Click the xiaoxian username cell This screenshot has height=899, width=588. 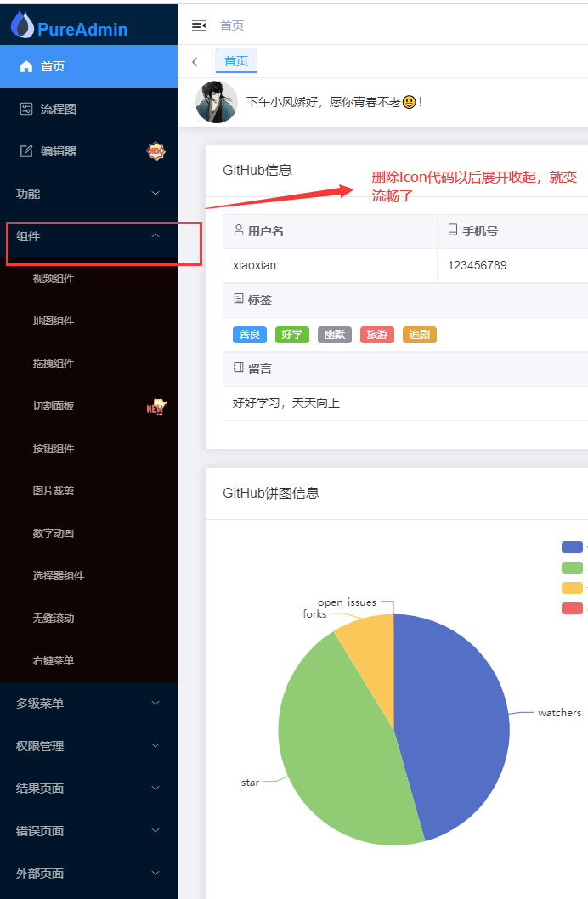pyautogui.click(x=330, y=265)
